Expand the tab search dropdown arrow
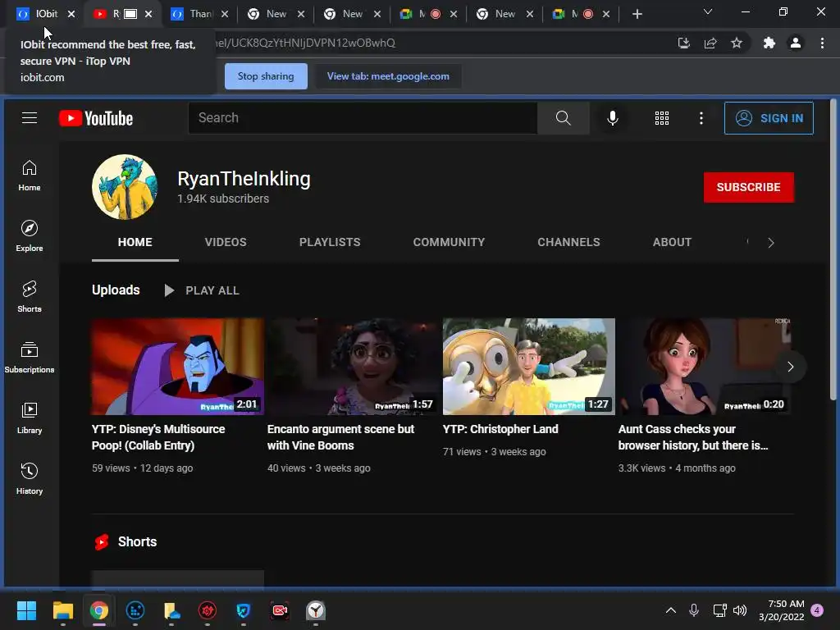 (x=708, y=11)
